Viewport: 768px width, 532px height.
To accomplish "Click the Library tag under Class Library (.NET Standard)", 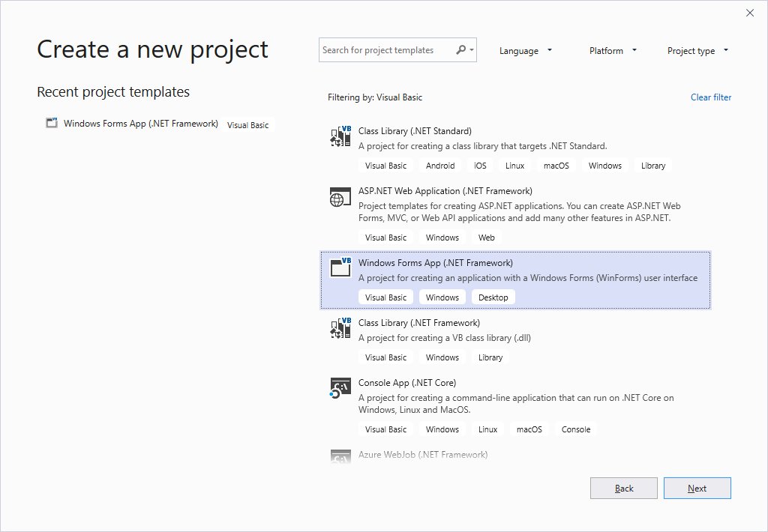I will [x=653, y=166].
